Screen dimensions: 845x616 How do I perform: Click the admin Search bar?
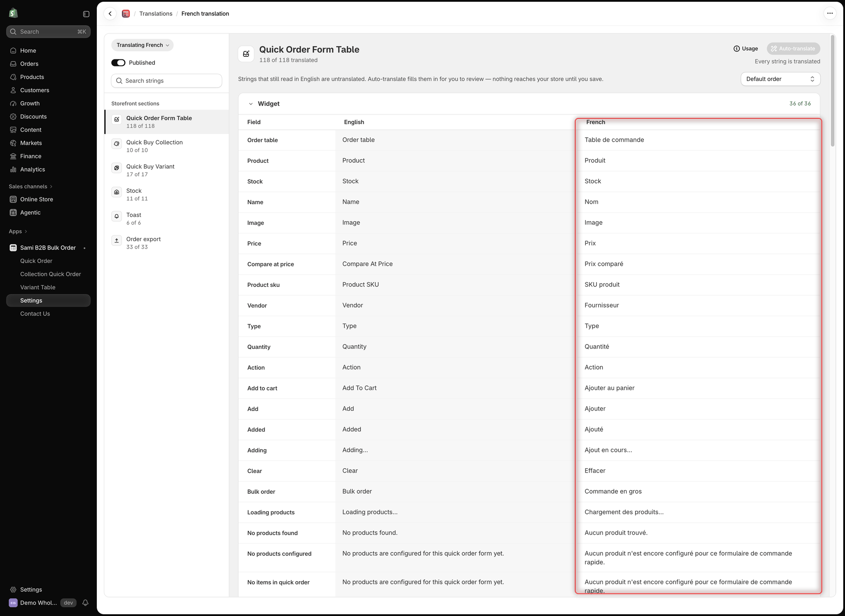[x=48, y=32]
